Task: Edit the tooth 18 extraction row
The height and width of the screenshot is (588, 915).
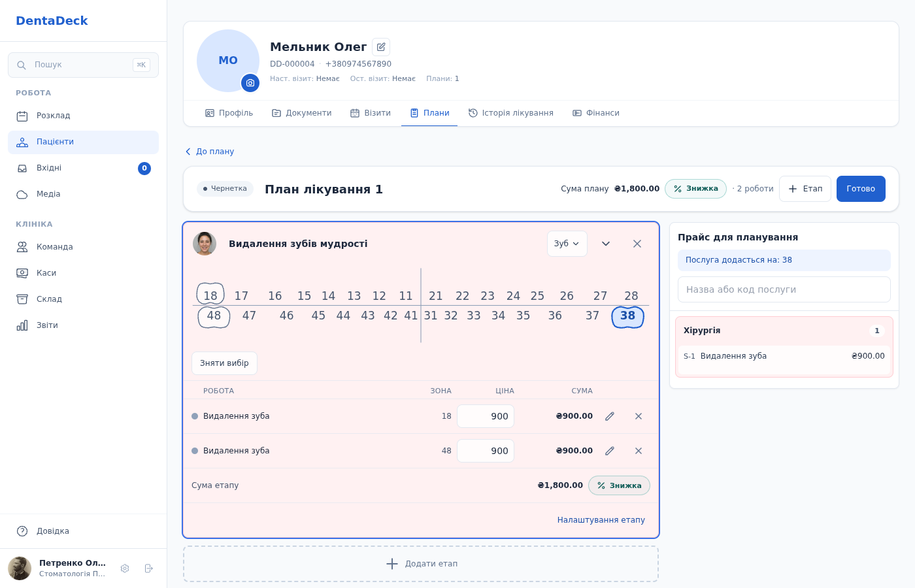Action: (x=610, y=416)
